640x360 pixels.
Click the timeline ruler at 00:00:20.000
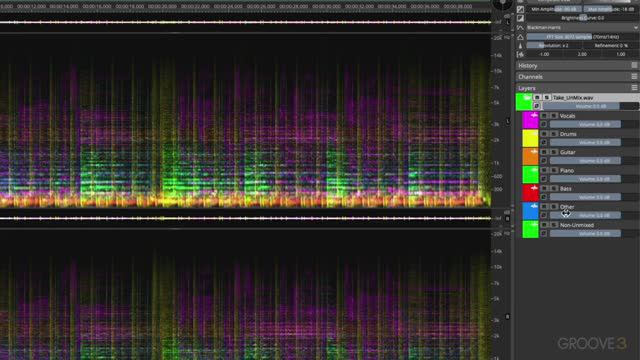point(162,7)
